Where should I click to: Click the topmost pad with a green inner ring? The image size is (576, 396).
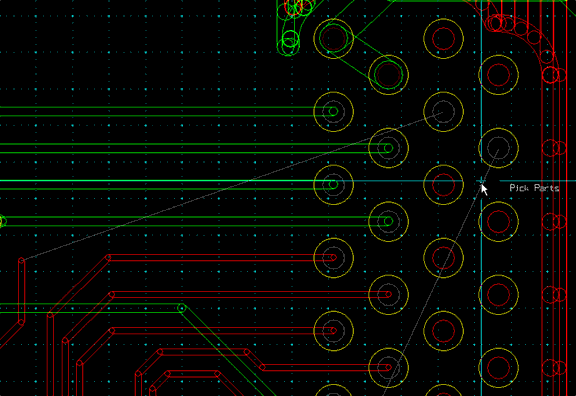pos(334,38)
